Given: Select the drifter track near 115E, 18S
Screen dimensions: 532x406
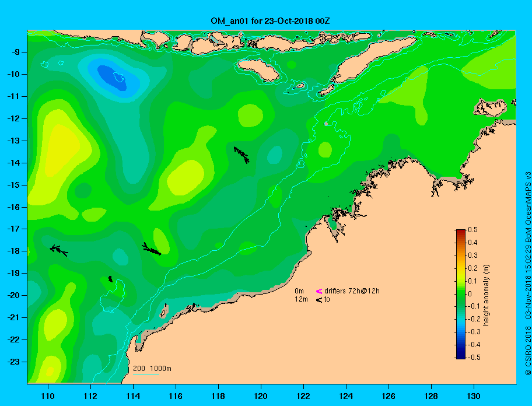Looking at the screenshot, I should (151, 249).
